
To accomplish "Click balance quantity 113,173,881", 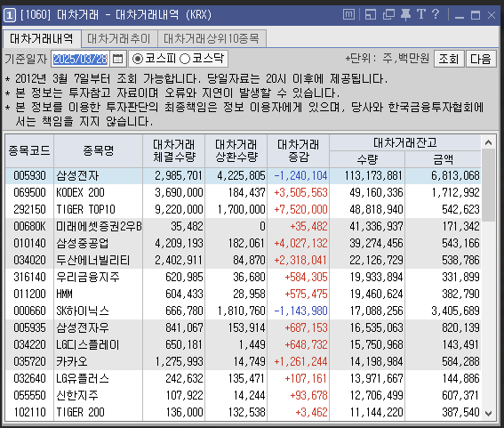I will (x=373, y=175).
